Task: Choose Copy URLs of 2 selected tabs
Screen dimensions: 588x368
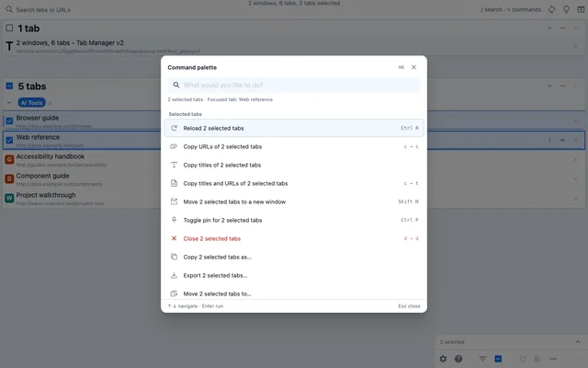Action: click(x=294, y=146)
